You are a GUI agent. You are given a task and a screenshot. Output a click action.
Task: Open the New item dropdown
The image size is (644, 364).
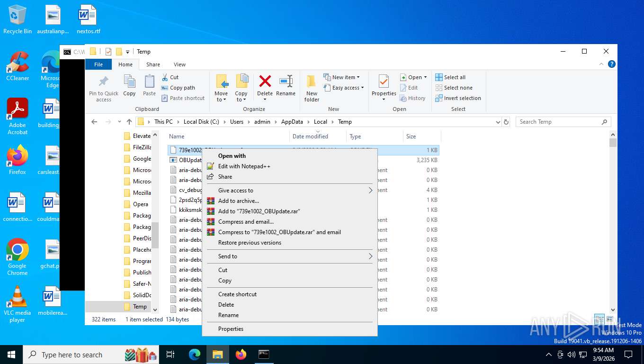click(342, 77)
